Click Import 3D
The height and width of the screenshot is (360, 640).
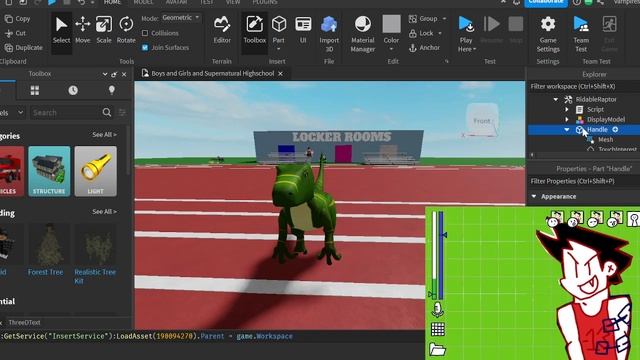coord(329,34)
